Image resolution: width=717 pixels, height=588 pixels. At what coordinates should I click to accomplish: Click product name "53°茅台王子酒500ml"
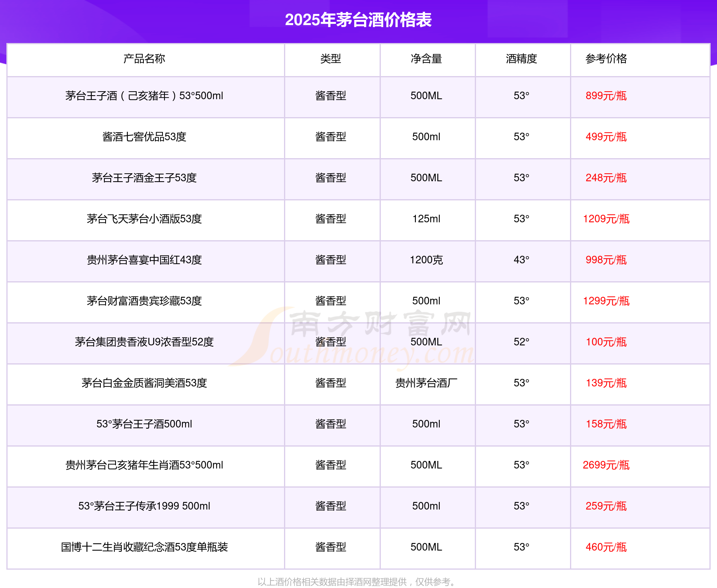(144, 424)
